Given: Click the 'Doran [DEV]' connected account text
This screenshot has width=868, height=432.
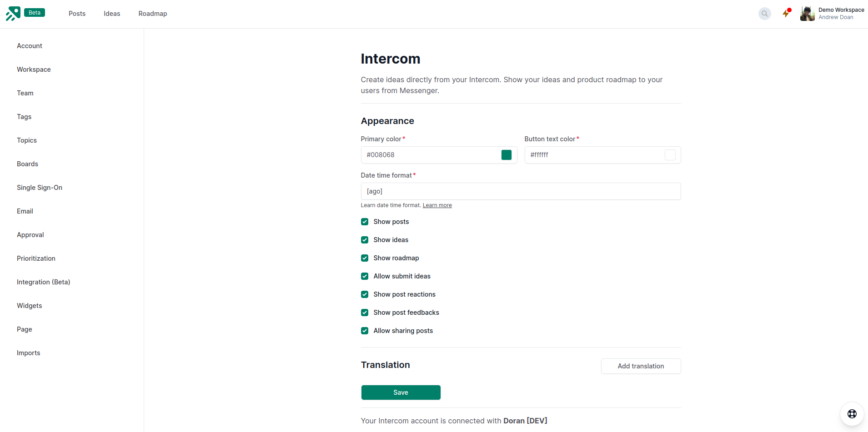Looking at the screenshot, I should click(x=525, y=421).
